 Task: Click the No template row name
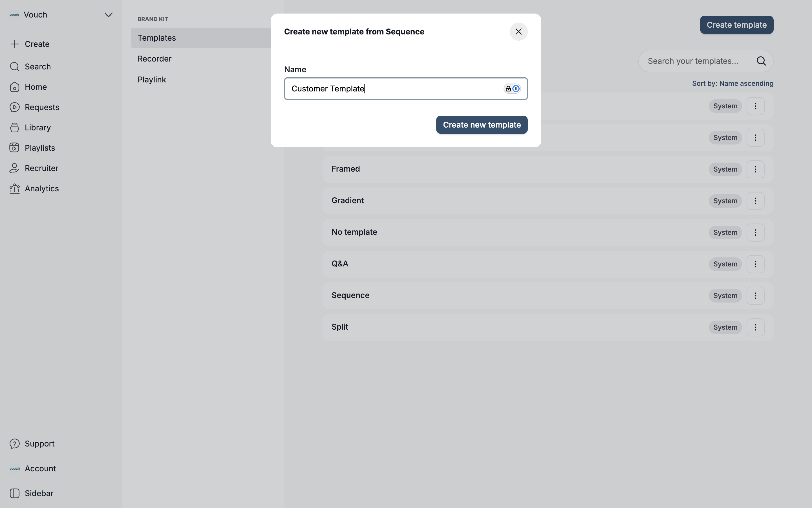pos(354,232)
